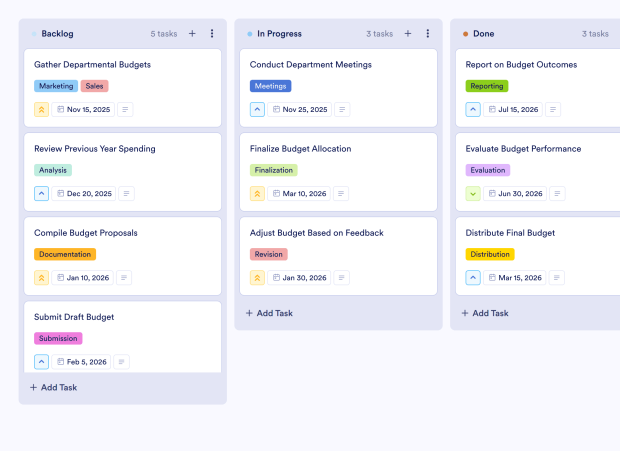Select the Marketing tag

click(x=56, y=86)
